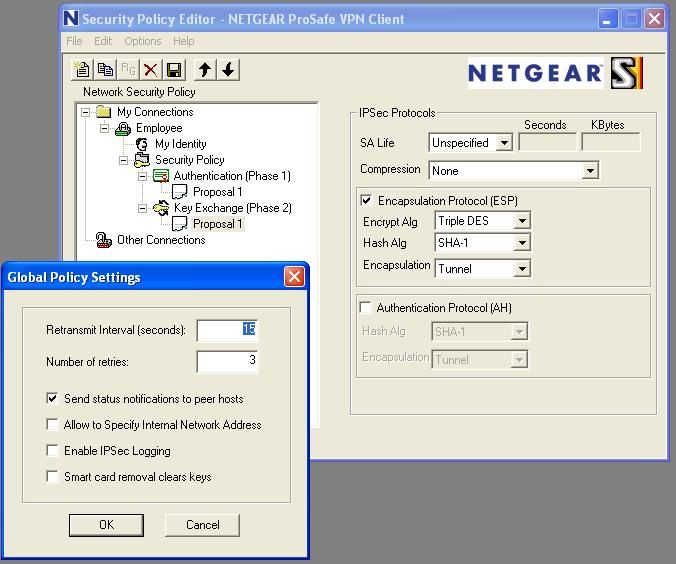Click the Proposal 1 page icon under Key Exchange
This screenshot has width=676, height=564.
point(179,224)
